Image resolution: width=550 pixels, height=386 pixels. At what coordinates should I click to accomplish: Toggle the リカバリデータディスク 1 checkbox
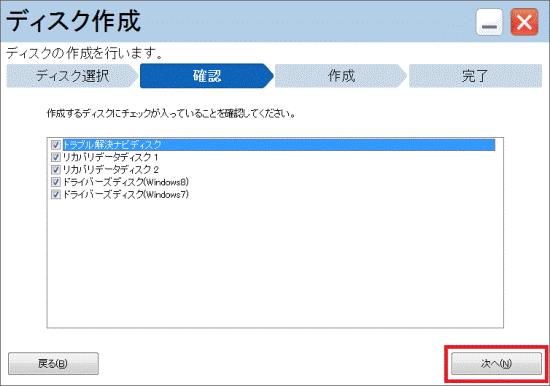point(56,157)
